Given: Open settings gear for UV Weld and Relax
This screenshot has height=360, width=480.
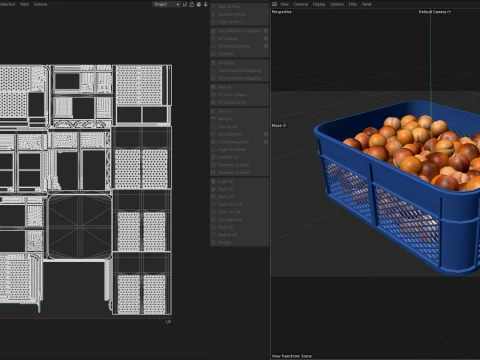Looking at the screenshot, I should click(x=266, y=46).
